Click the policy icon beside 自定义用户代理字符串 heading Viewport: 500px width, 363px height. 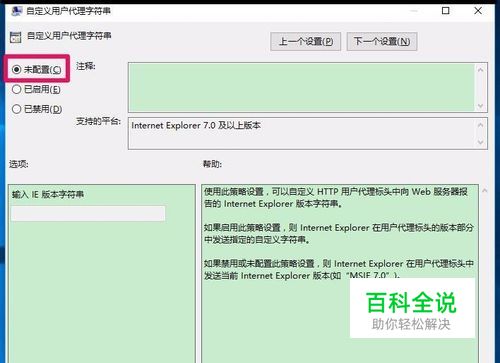coord(15,37)
